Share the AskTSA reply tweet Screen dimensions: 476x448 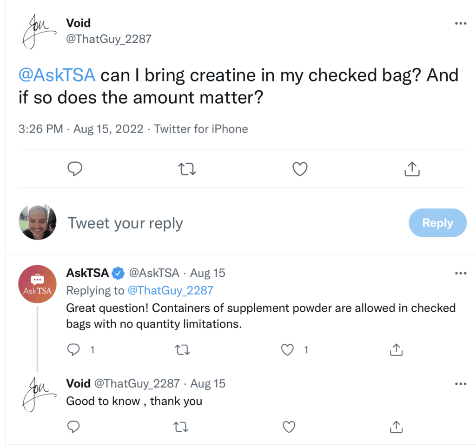[x=396, y=349]
